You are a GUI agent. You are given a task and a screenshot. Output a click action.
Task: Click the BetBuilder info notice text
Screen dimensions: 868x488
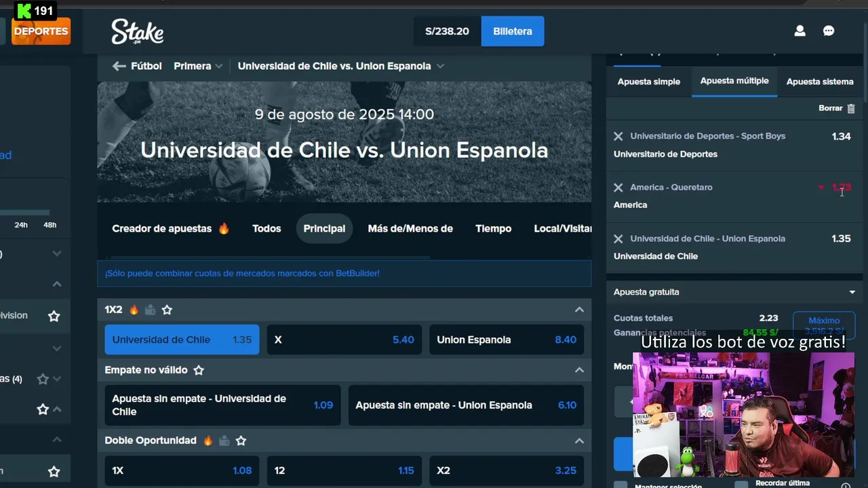click(x=242, y=273)
